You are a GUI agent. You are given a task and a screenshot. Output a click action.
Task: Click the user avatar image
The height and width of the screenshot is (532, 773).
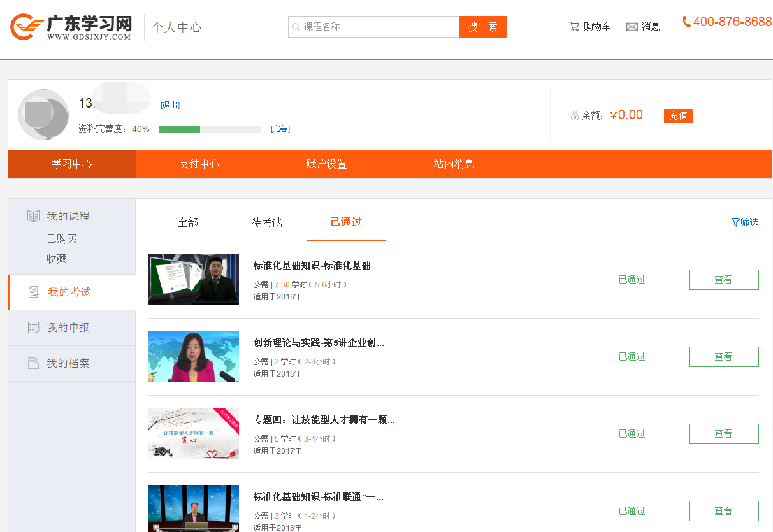pos(43,115)
